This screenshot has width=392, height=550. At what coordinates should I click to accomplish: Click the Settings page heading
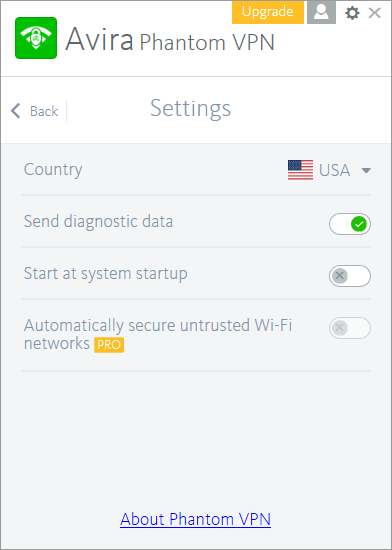point(190,109)
